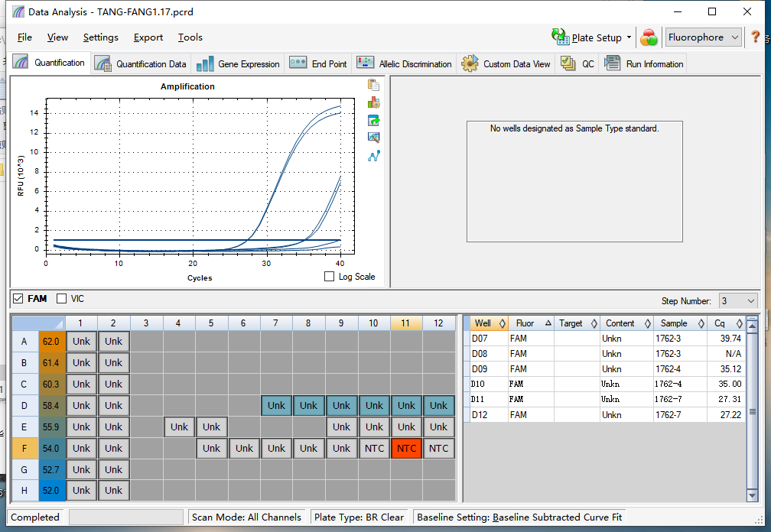Select the 58.4 gradient temperature cell
The image size is (771, 532).
point(52,405)
